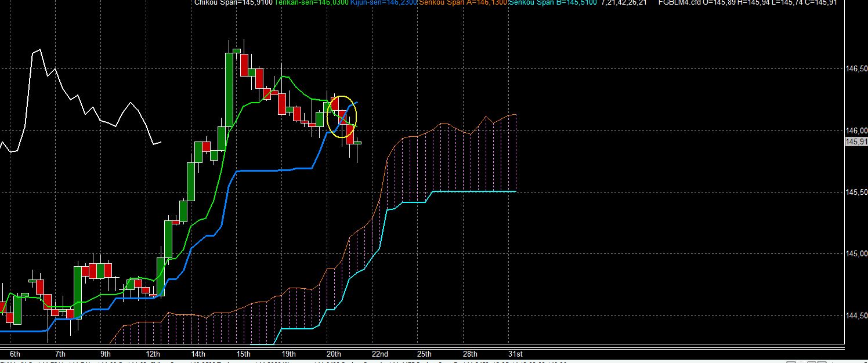This screenshot has width=868, height=363.
Task: Click the 6th date label
Action: (15, 354)
